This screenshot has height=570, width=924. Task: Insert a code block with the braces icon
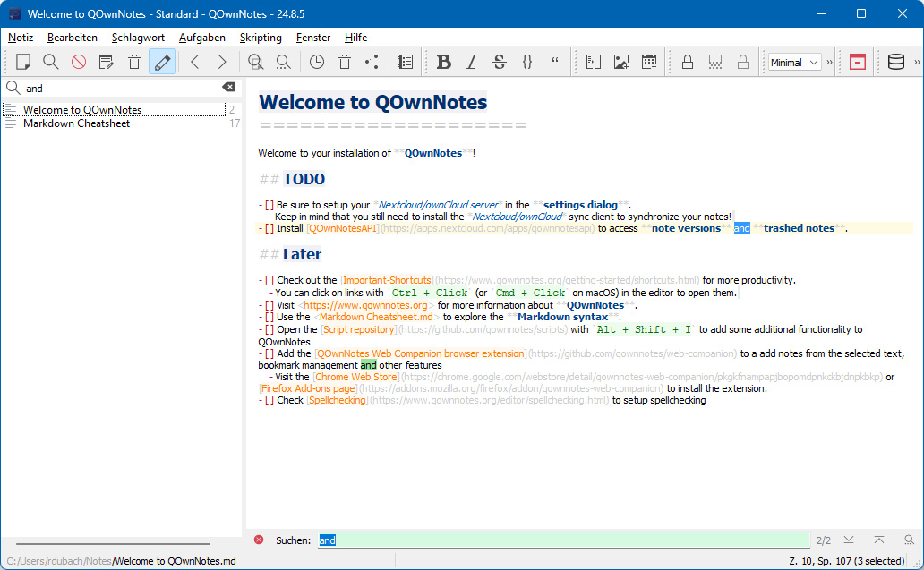(x=527, y=62)
